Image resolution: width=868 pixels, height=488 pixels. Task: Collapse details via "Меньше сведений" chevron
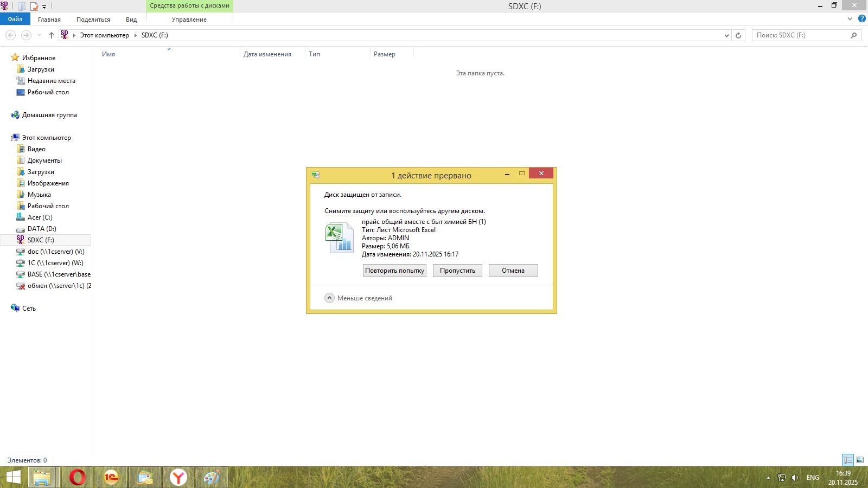point(329,298)
